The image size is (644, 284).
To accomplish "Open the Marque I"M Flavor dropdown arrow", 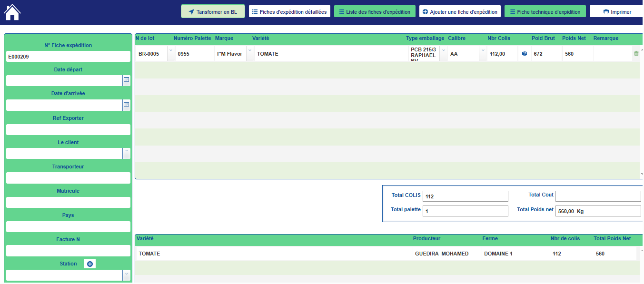I will click(x=249, y=54).
